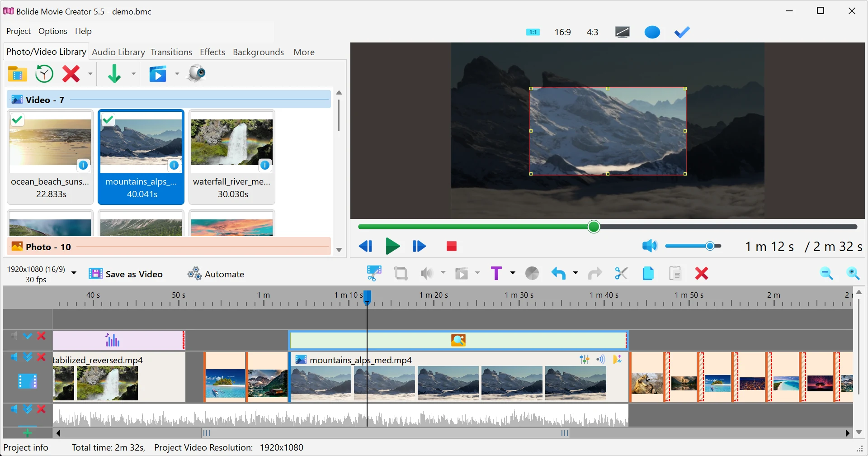The height and width of the screenshot is (456, 868).
Task: Switch to Effects tab
Action: pos(212,52)
